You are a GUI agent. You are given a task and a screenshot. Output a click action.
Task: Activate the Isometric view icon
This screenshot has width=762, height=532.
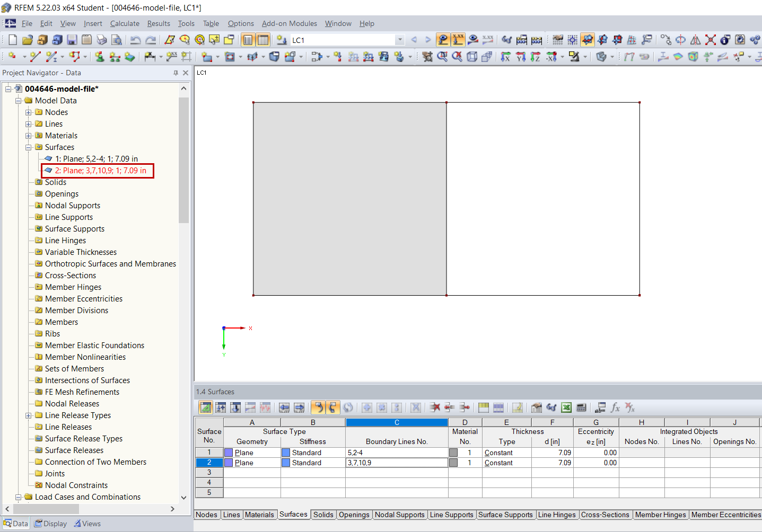click(471, 57)
